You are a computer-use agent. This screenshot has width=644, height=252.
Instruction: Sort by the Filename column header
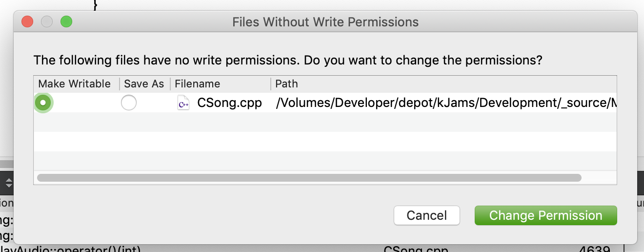click(x=197, y=84)
